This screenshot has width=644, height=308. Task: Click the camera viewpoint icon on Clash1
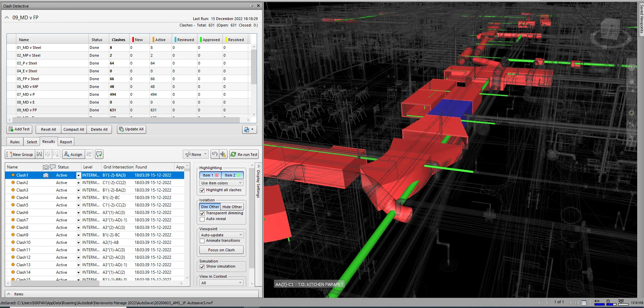point(46,175)
